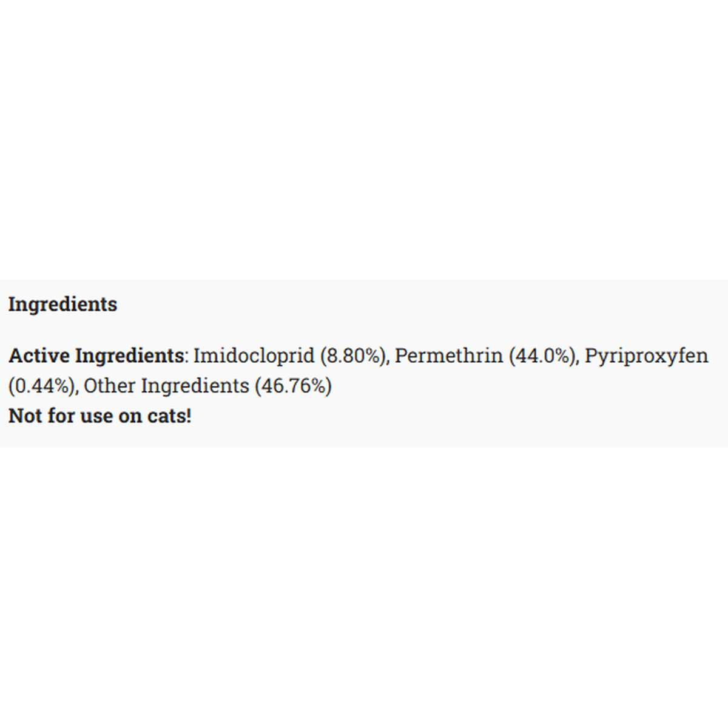Viewport: 728px width, 728px height.
Task: Select the word "Imidocloprid"
Action: coord(254,356)
